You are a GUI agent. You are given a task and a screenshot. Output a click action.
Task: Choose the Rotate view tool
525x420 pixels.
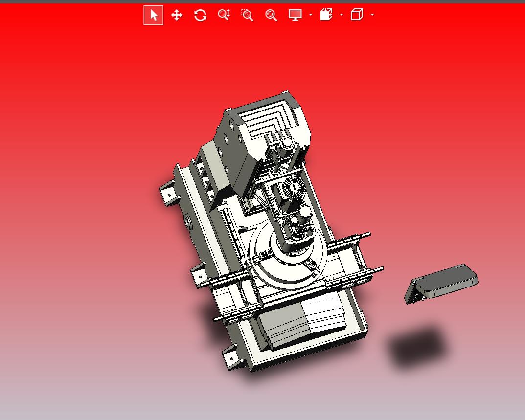(200, 15)
